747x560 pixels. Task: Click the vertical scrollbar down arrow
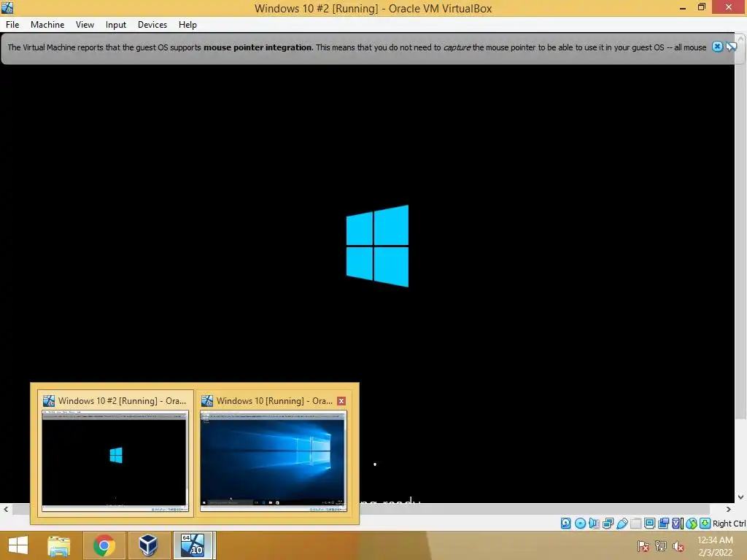(x=741, y=497)
